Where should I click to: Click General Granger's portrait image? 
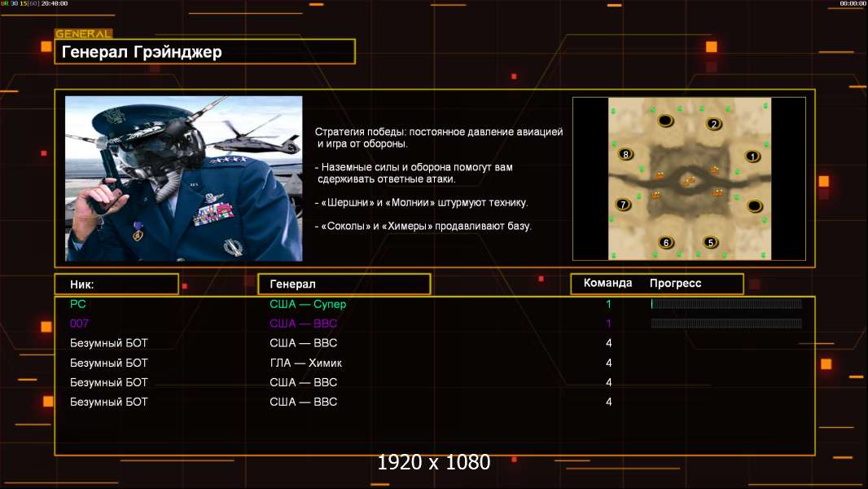(x=184, y=178)
